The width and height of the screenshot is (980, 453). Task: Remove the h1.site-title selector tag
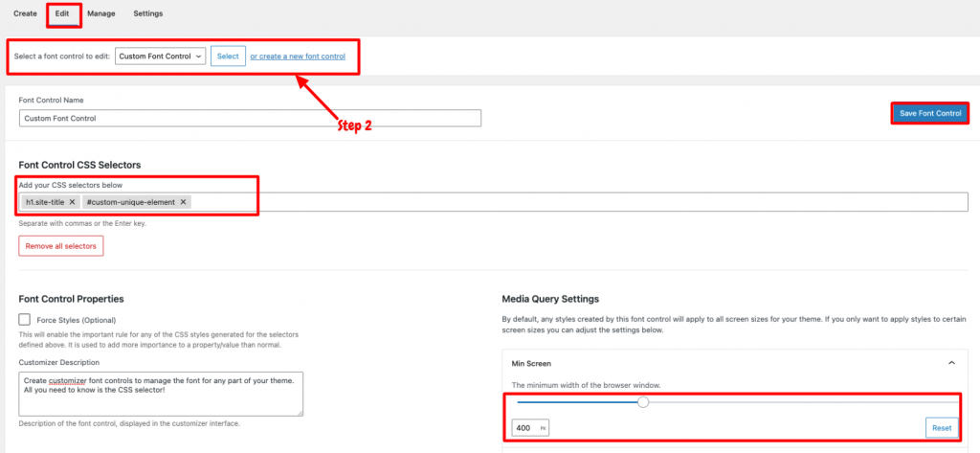[72, 202]
